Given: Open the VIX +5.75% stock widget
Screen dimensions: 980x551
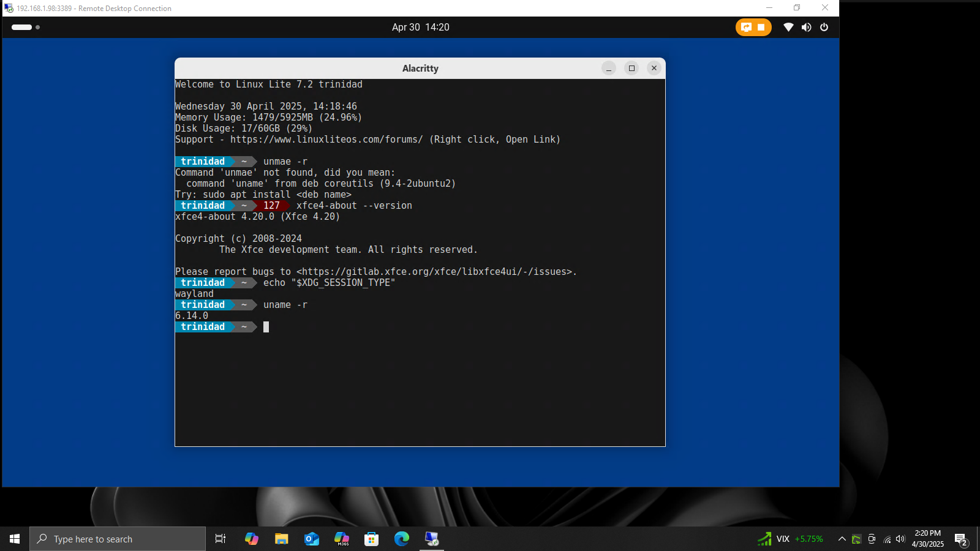Looking at the screenshot, I should [x=791, y=539].
